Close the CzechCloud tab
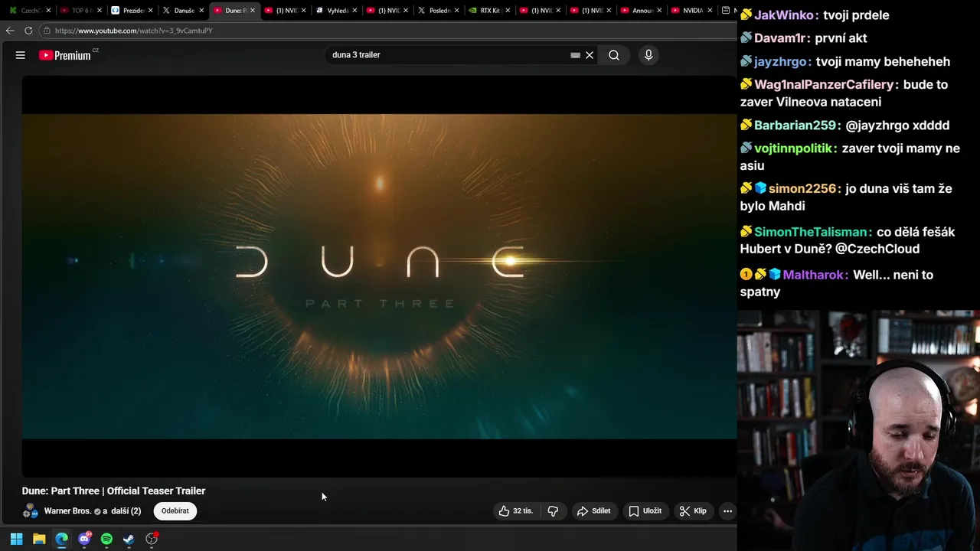This screenshot has height=551, width=980. [x=48, y=11]
